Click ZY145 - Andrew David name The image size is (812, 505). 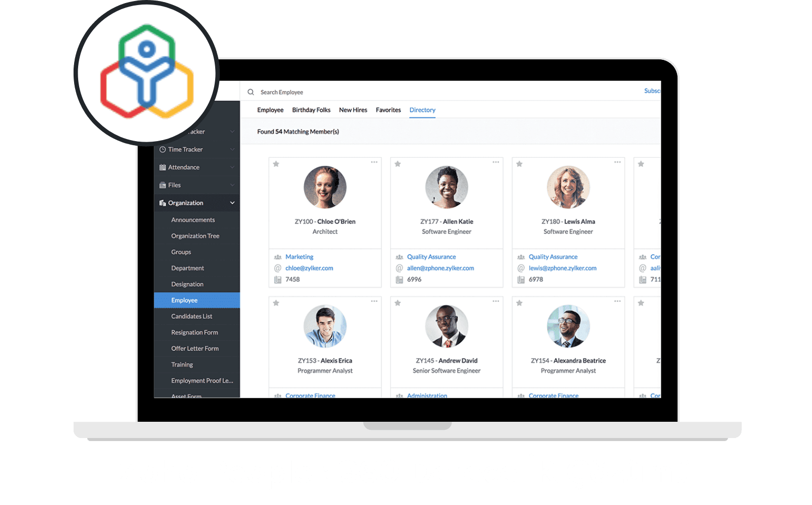[x=447, y=361]
